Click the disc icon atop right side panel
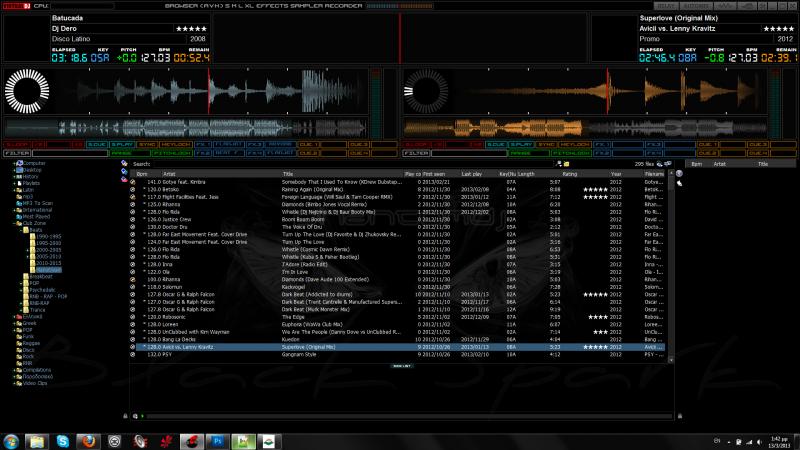The image size is (800, 450). [679, 173]
